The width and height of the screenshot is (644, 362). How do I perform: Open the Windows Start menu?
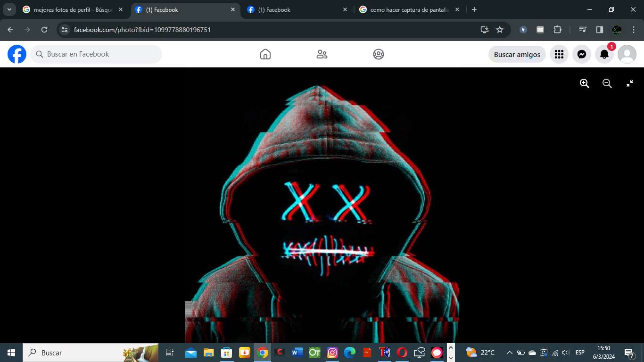[x=11, y=353]
